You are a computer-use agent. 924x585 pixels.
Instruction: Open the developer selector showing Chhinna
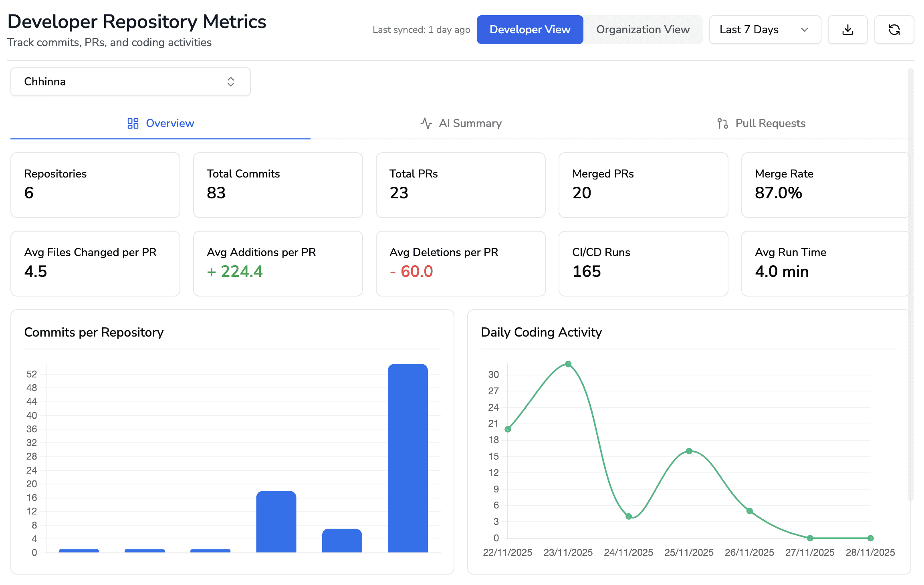click(130, 82)
